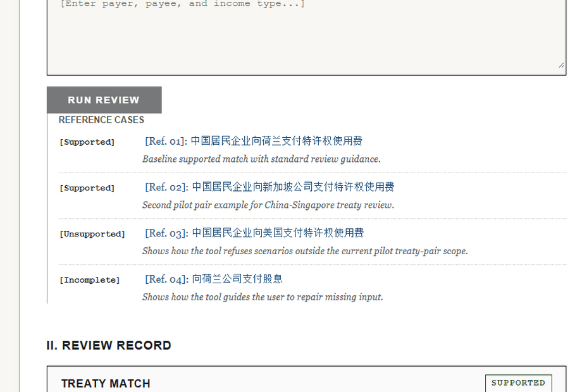Image resolution: width=582 pixels, height=392 pixels.
Task: Click the outside pilot treaty-pair scope description
Action: point(305,251)
